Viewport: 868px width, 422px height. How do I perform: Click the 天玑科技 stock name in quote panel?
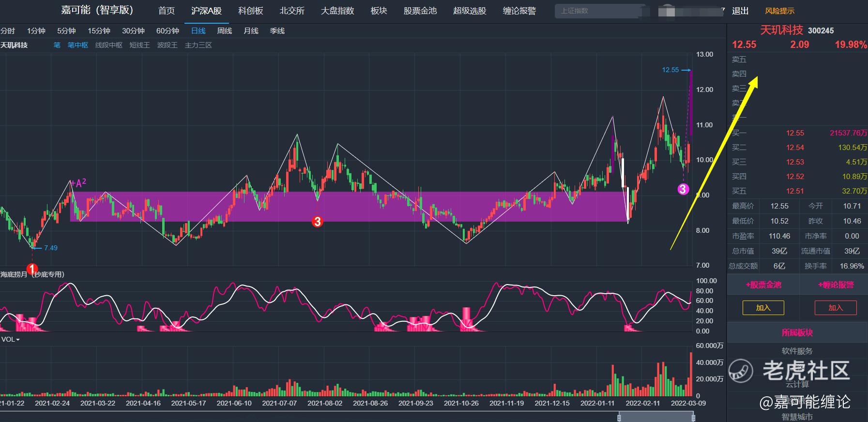coord(782,30)
